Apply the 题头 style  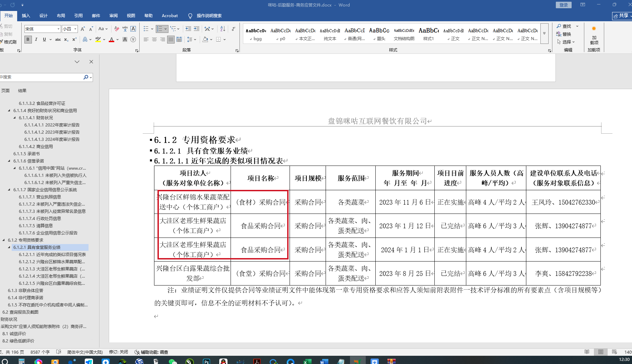coord(379,34)
